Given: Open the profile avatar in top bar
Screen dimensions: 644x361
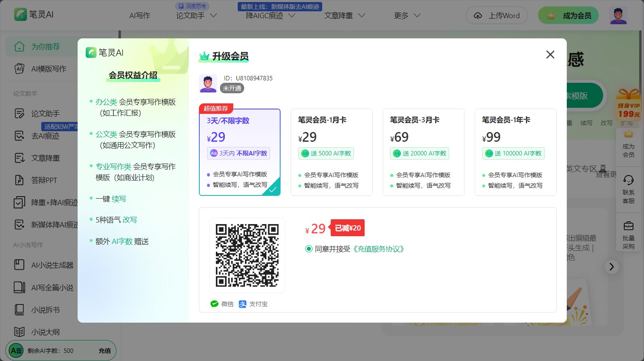Looking at the screenshot, I should coord(618,15).
